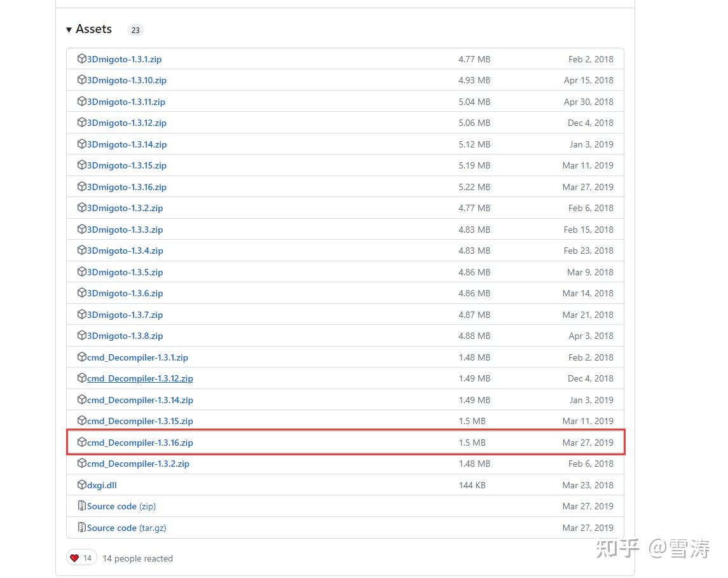Download 3Dmigoto-1.3.8.zip
This screenshot has height=578, width=728.
click(125, 335)
